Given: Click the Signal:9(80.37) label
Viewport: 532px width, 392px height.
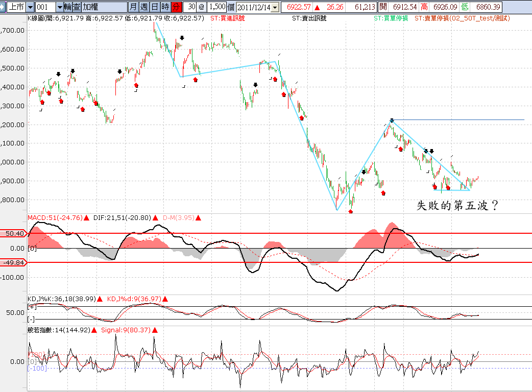Looking at the screenshot, I should coord(126,330).
